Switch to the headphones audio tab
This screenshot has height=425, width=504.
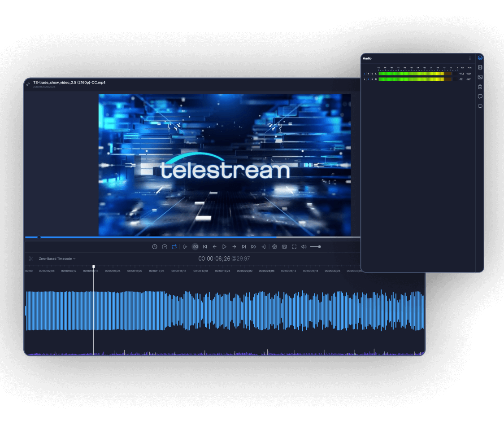click(x=480, y=58)
